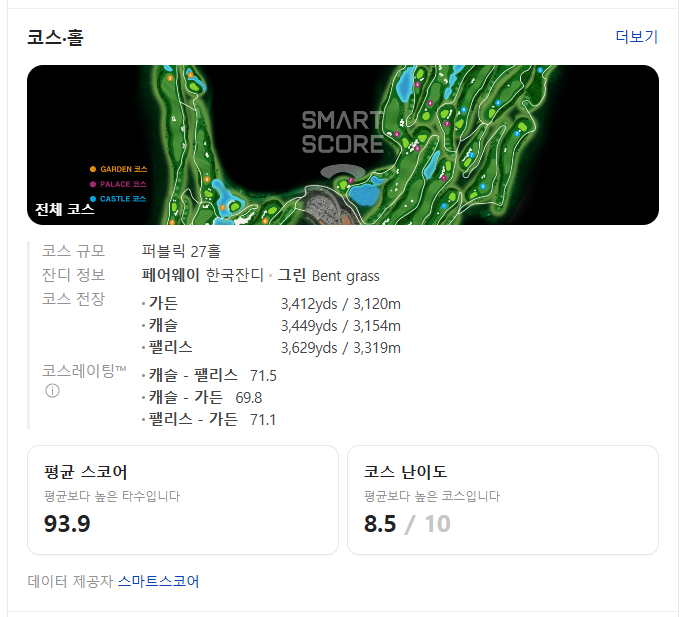Click the 3,629yds / 3,319m 팰리스 length
This screenshot has height=617, width=690.
341,348
